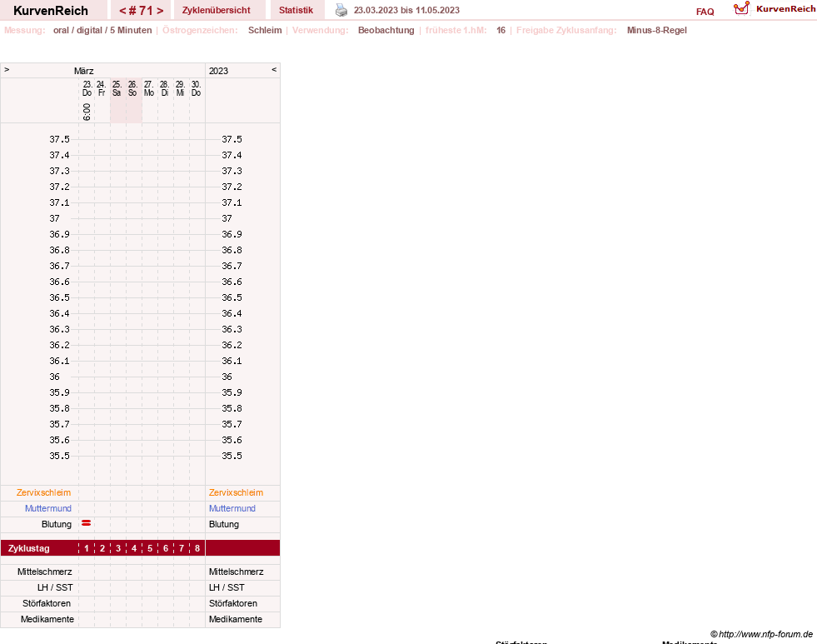Click cycle day 4 in Zyklustag row
817x644 pixels.
click(x=134, y=548)
